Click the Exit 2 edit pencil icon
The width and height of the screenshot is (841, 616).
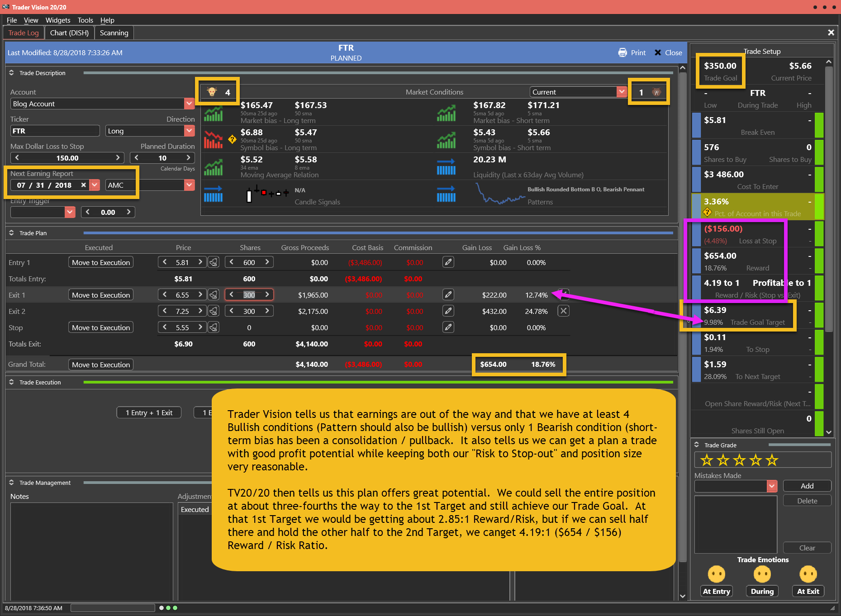(x=448, y=311)
